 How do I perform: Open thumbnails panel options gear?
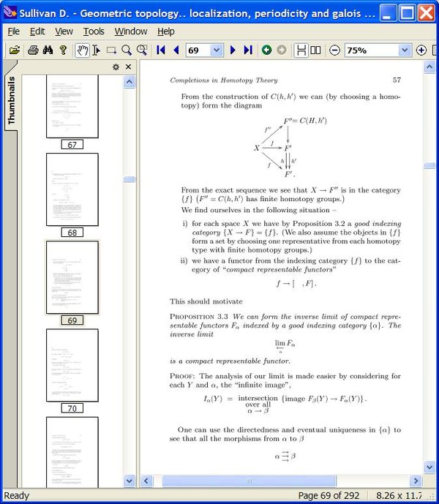[116, 67]
